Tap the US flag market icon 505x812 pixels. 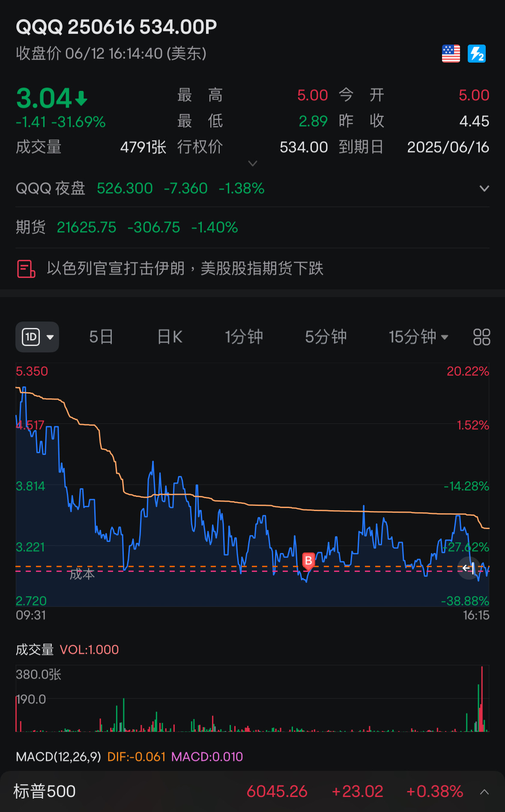pyautogui.click(x=451, y=54)
